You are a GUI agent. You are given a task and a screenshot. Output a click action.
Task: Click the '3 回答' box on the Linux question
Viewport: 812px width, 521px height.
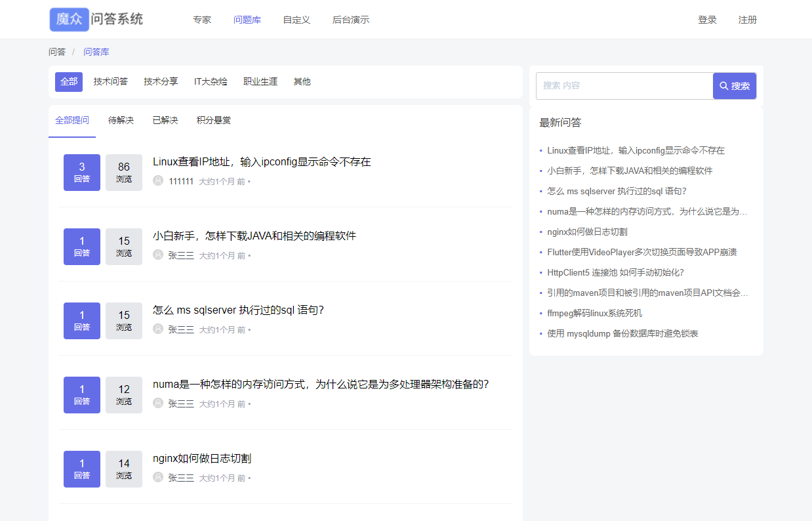click(x=82, y=173)
